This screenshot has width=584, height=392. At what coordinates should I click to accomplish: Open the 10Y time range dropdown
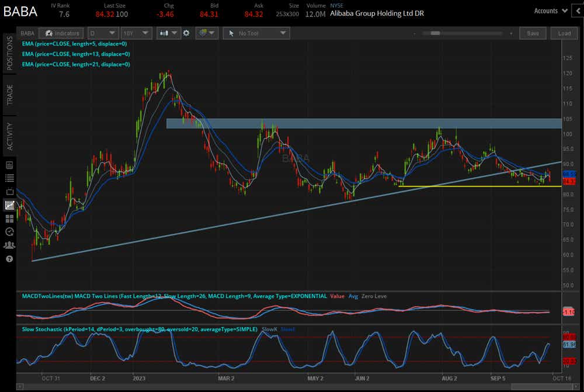136,33
